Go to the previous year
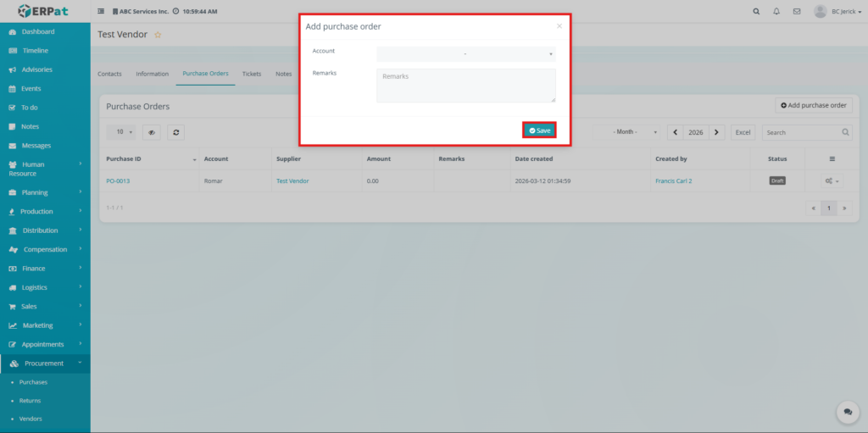The height and width of the screenshot is (433, 868). tap(676, 132)
